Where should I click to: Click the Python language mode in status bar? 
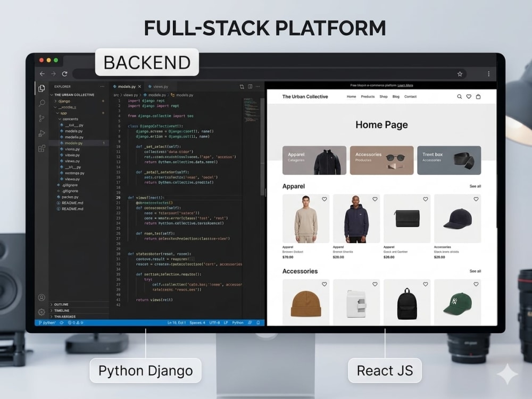(237, 323)
